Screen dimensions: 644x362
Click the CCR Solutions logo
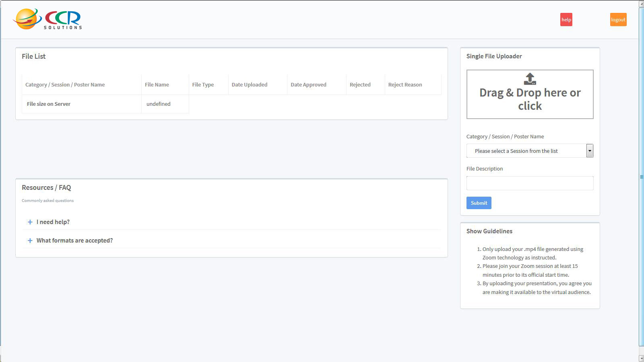pyautogui.click(x=47, y=19)
